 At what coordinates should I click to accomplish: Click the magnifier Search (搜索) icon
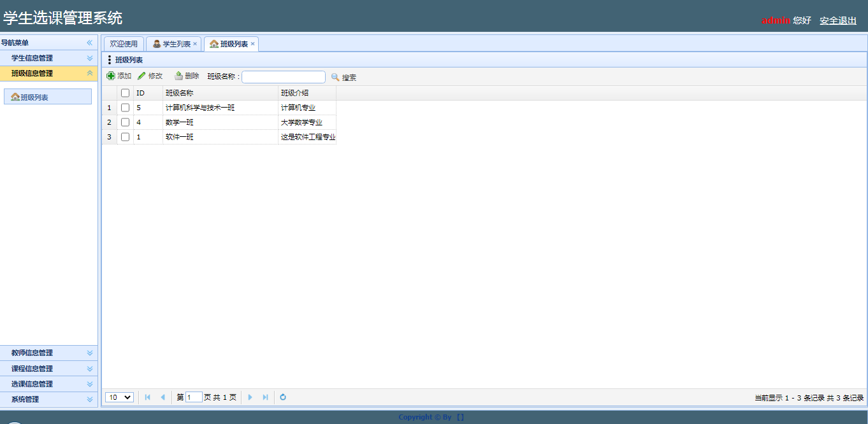tap(335, 77)
